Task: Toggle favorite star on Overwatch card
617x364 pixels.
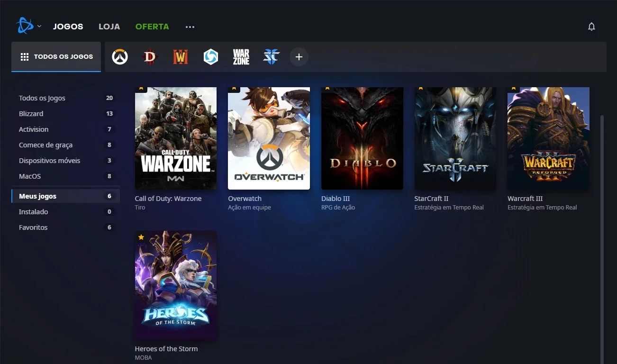Action: (x=234, y=89)
